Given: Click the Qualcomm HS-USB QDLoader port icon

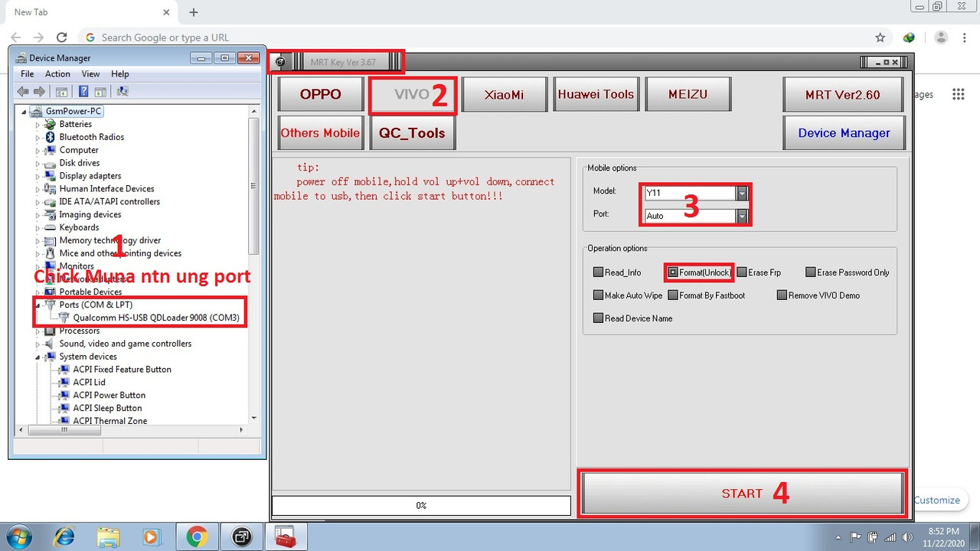Looking at the screenshot, I should pyautogui.click(x=64, y=318).
